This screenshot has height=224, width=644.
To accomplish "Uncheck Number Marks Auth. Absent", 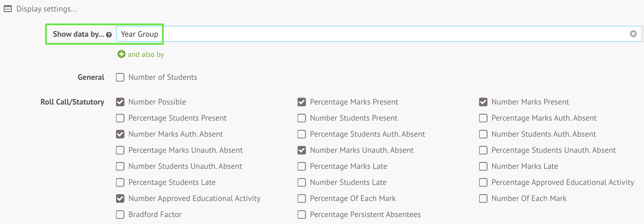I will pyautogui.click(x=120, y=134).
